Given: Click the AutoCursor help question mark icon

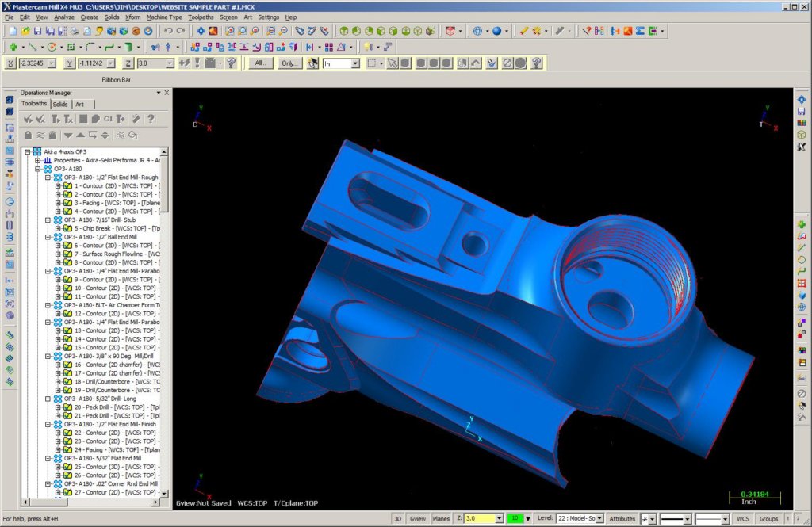Looking at the screenshot, I should pyautogui.click(x=232, y=63).
